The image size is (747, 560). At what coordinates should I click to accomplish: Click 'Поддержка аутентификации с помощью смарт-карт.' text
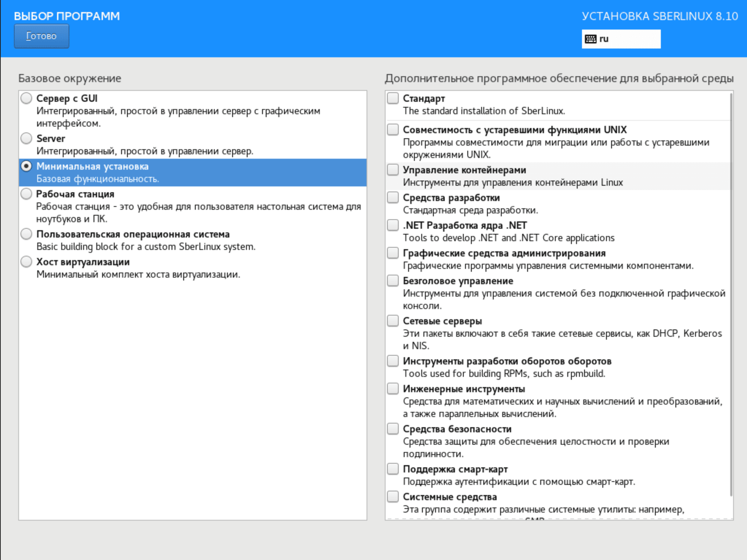[519, 482]
